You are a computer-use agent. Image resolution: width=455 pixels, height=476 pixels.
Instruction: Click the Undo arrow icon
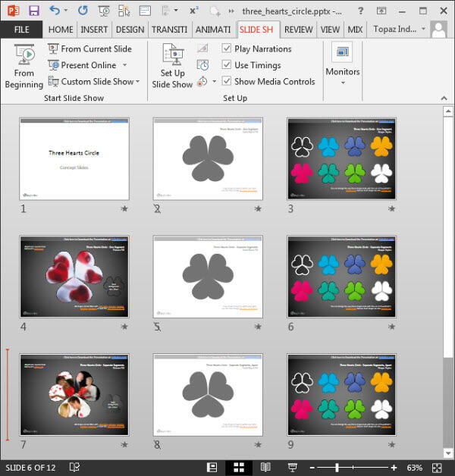[55, 11]
